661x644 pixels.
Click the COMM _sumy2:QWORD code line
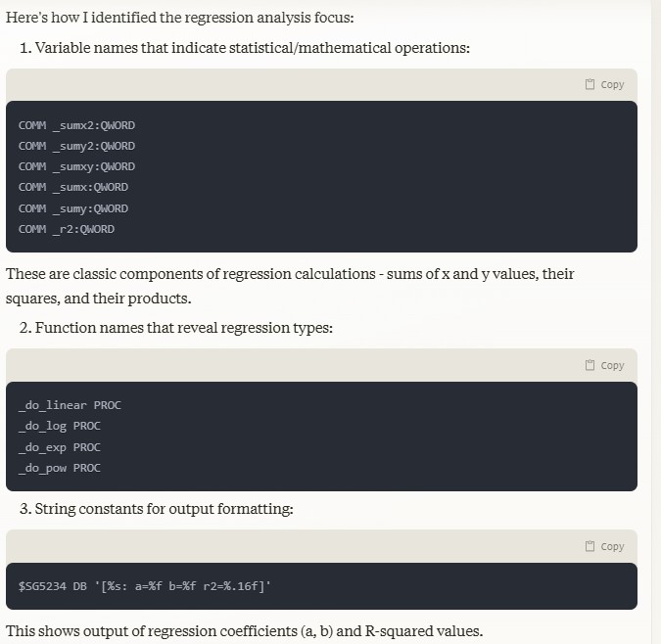point(76,146)
